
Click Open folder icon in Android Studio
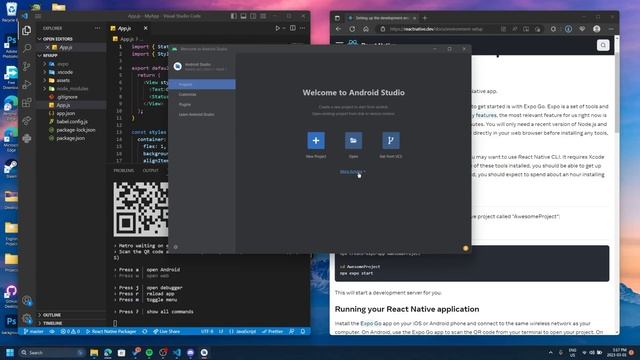pos(353,140)
